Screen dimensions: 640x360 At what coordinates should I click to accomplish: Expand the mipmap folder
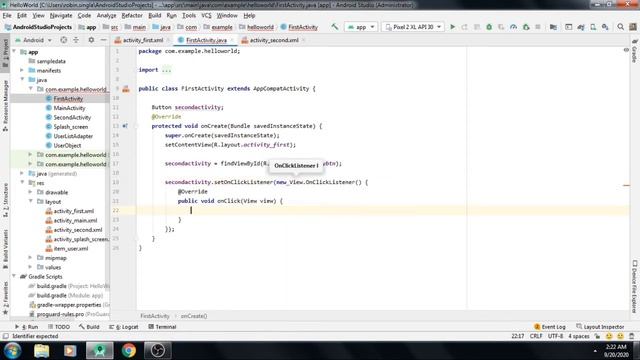[x=30, y=258]
